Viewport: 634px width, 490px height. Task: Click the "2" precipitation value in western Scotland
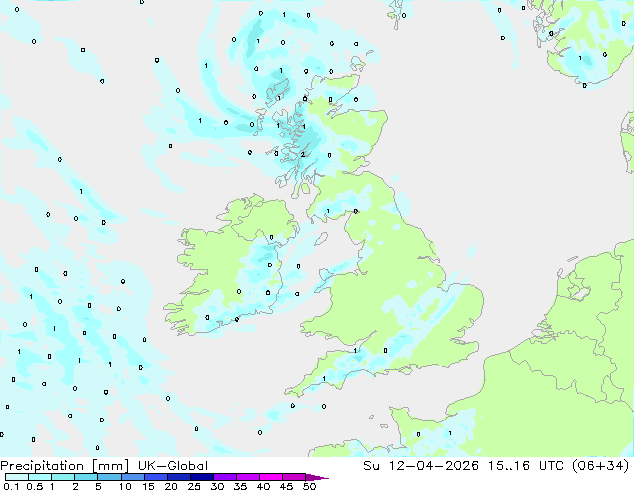pyautogui.click(x=302, y=154)
